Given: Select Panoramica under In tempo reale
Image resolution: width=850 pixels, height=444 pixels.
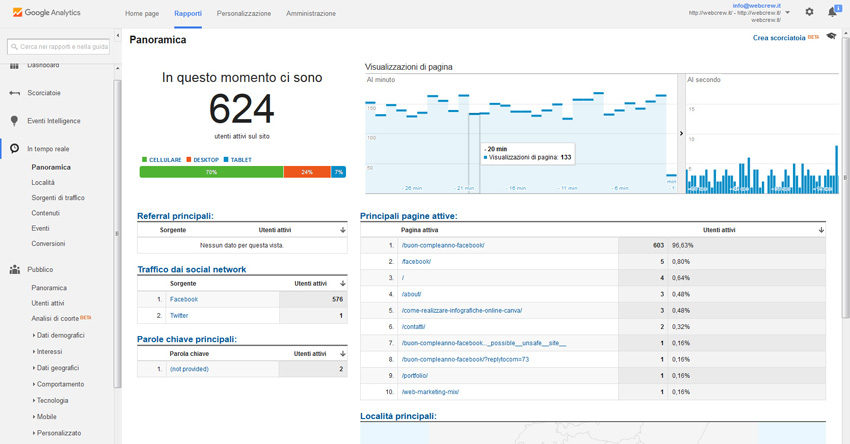Looking at the screenshot, I should tap(51, 168).
